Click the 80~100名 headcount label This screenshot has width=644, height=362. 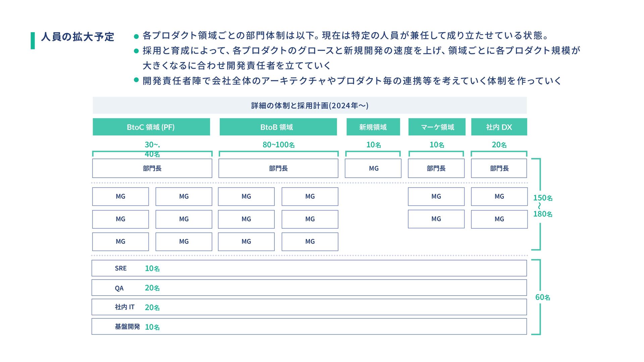[278, 145]
